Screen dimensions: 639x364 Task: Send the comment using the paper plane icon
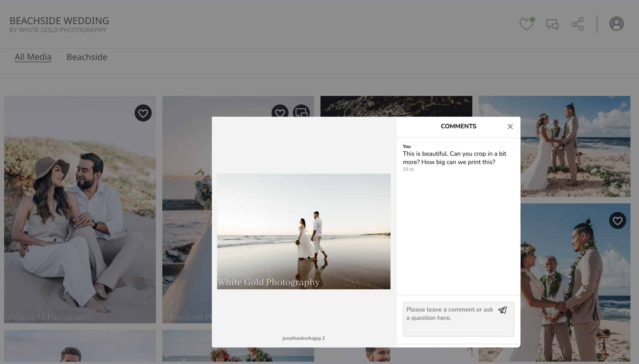point(502,310)
